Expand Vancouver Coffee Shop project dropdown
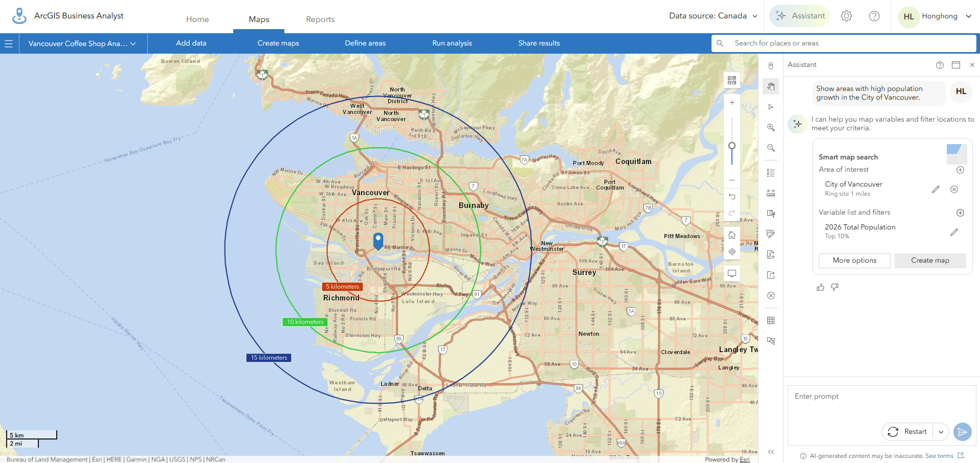This screenshot has height=463, width=980. point(82,43)
